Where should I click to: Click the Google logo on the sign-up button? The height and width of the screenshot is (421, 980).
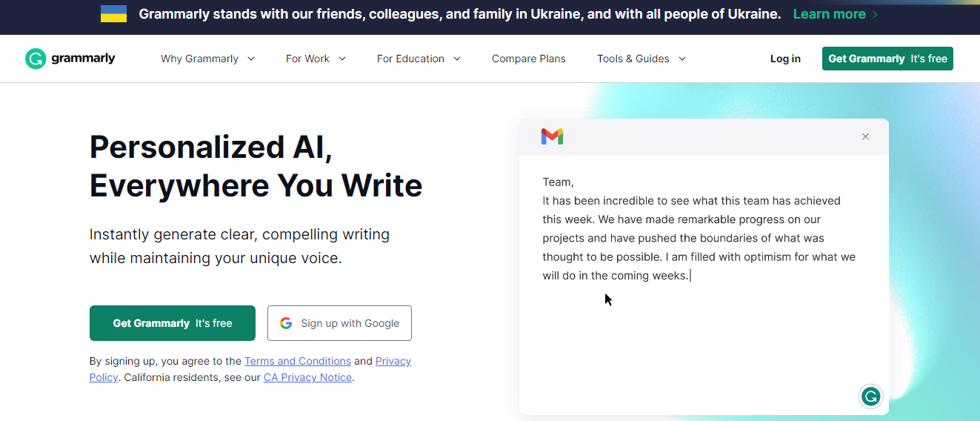pos(286,323)
